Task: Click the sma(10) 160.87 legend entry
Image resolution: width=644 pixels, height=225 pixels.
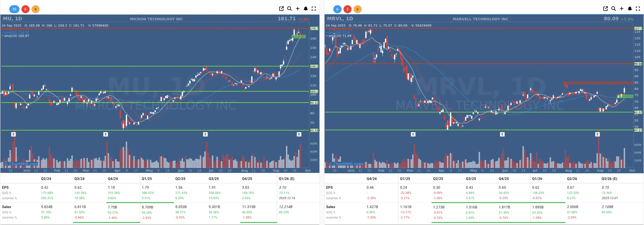Action: [15, 36]
